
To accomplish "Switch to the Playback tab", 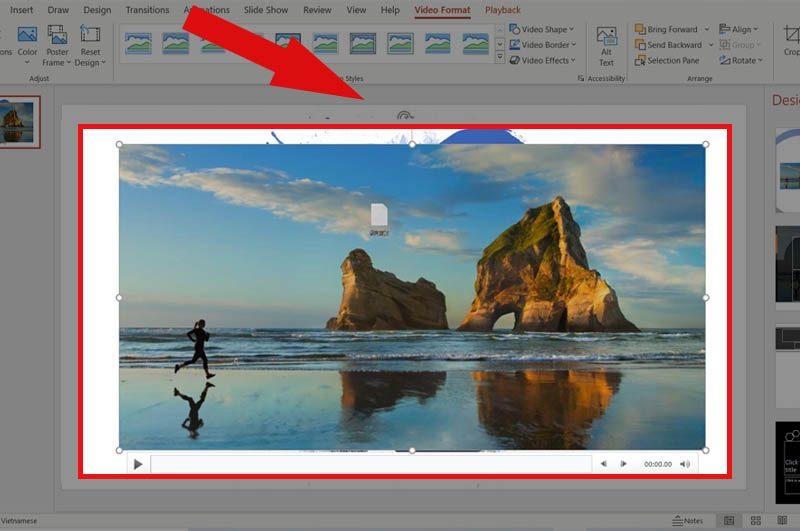I will (503, 10).
